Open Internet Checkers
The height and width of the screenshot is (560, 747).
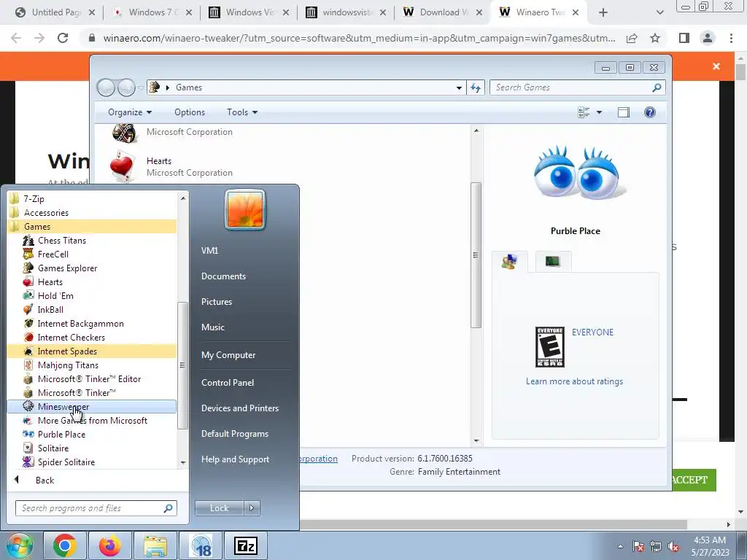[x=71, y=337]
